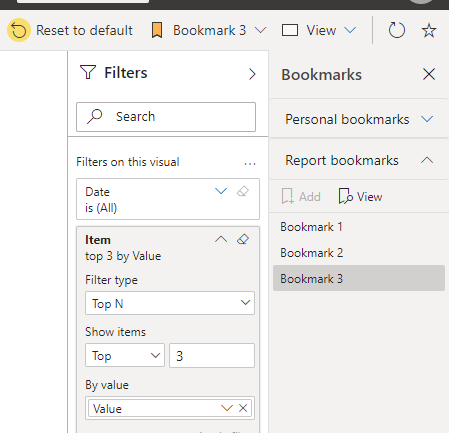Click the favorite star icon
Image resolution: width=449 pixels, height=433 pixels.
429,30
